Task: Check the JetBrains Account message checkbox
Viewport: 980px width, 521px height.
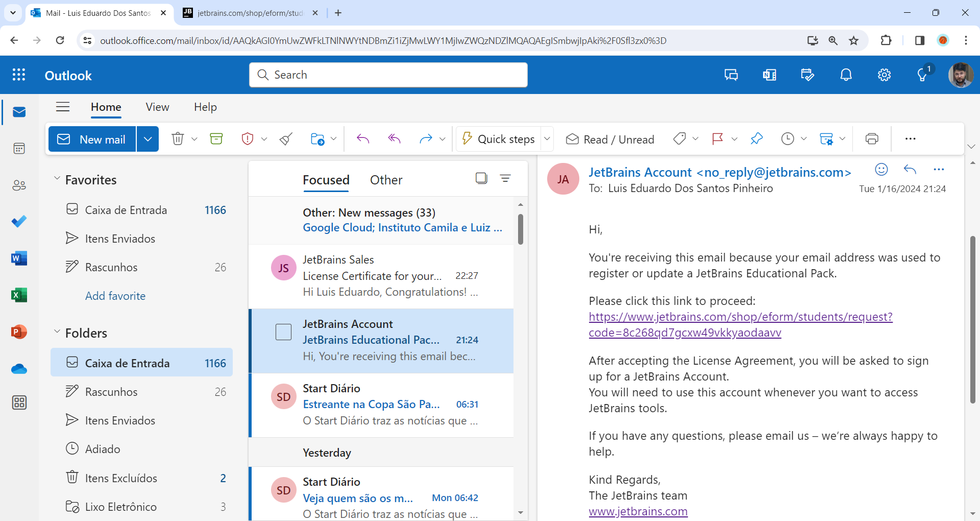Action: tap(283, 332)
